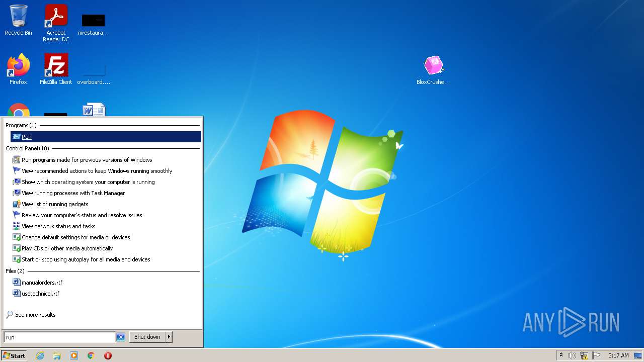The height and width of the screenshot is (362, 644).
Task: Click inside the Start menu search field
Action: pyautogui.click(x=60, y=337)
